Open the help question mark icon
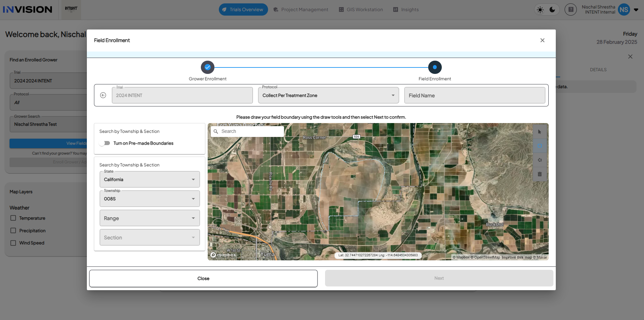Image resolution: width=644 pixels, height=320 pixels. 571,9
